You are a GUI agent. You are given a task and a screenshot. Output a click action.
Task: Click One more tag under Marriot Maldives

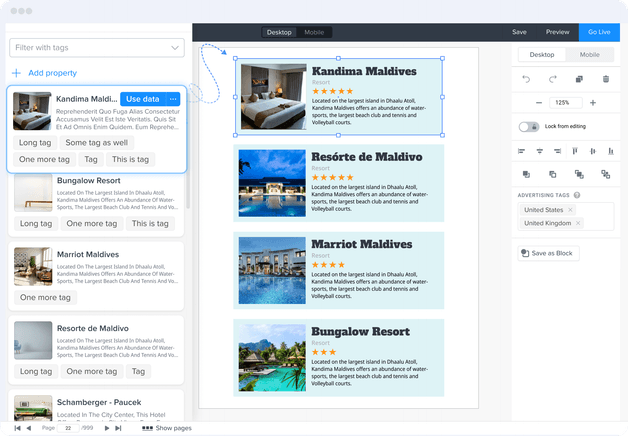45,297
